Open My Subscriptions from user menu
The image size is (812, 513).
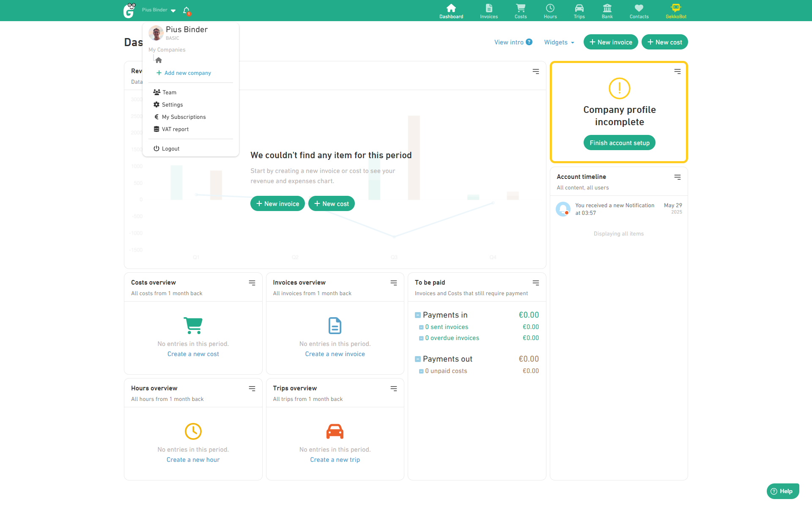pyautogui.click(x=184, y=117)
